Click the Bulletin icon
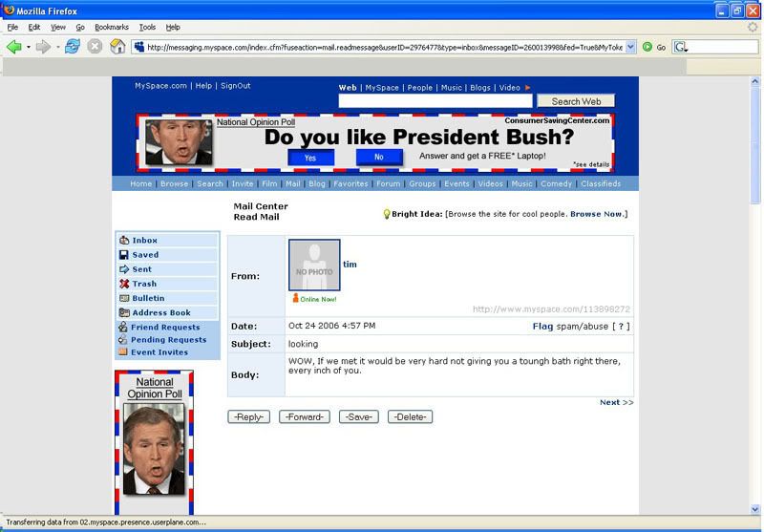This screenshot has height=532, width=764. pyautogui.click(x=124, y=298)
